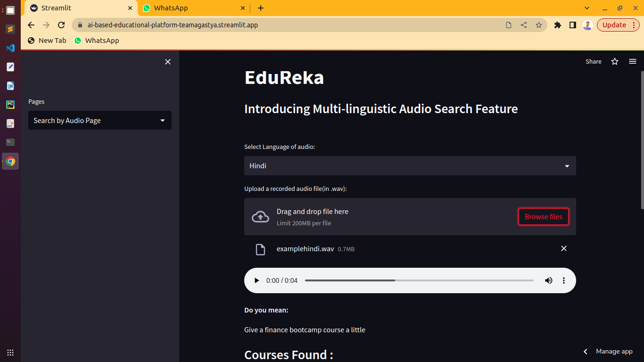The image size is (644, 362).
Task: Open VS Code from the dock
Action: (10, 48)
